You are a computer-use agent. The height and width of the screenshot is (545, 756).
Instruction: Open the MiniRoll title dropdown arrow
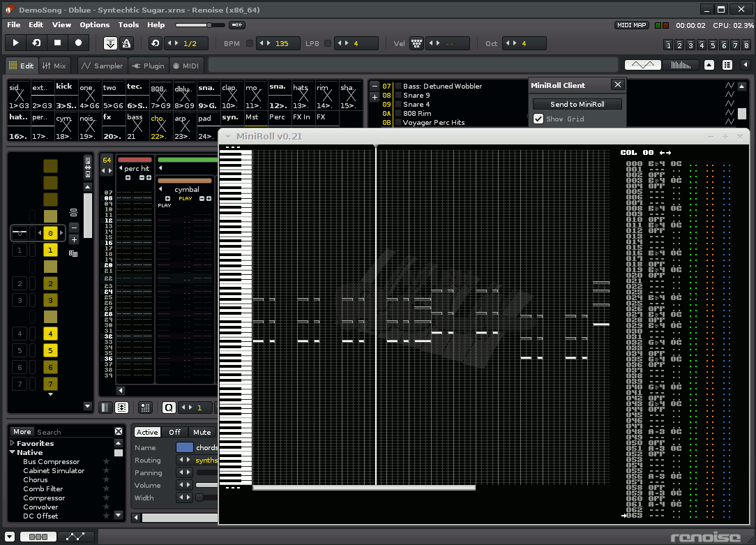pyautogui.click(x=227, y=137)
